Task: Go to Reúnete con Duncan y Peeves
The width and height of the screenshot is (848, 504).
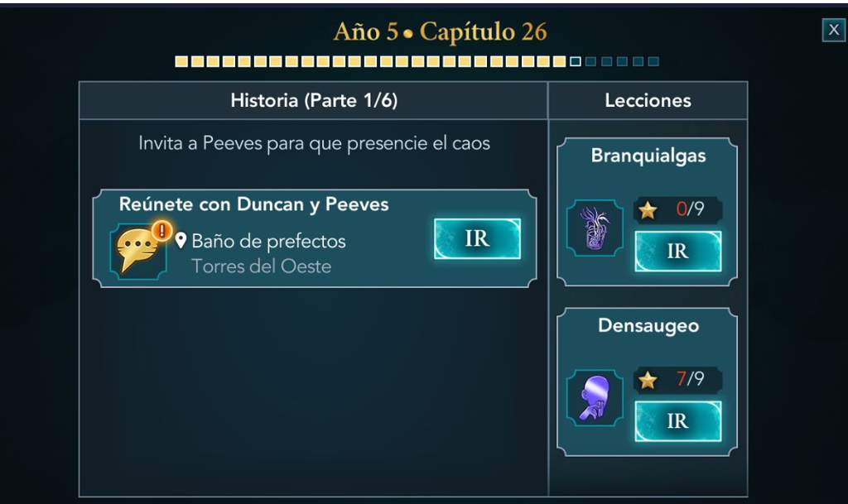Action: pyautogui.click(x=477, y=239)
